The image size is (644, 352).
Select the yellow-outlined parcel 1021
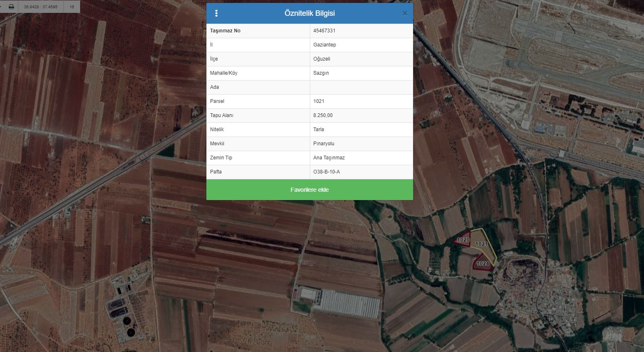coord(482,244)
